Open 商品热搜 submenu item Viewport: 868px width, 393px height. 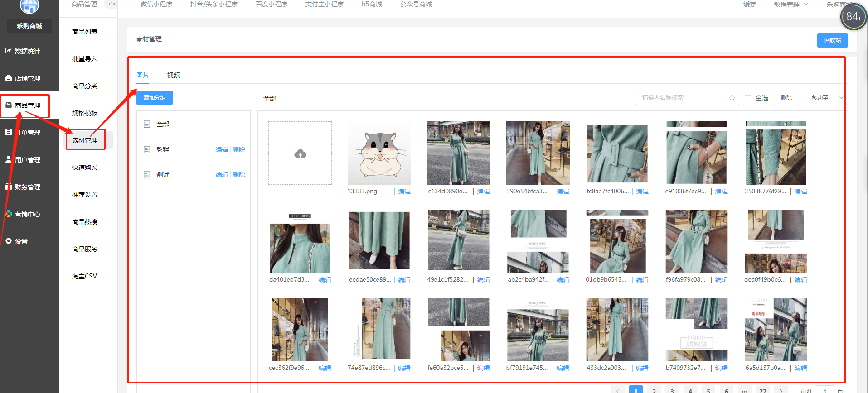(x=85, y=222)
